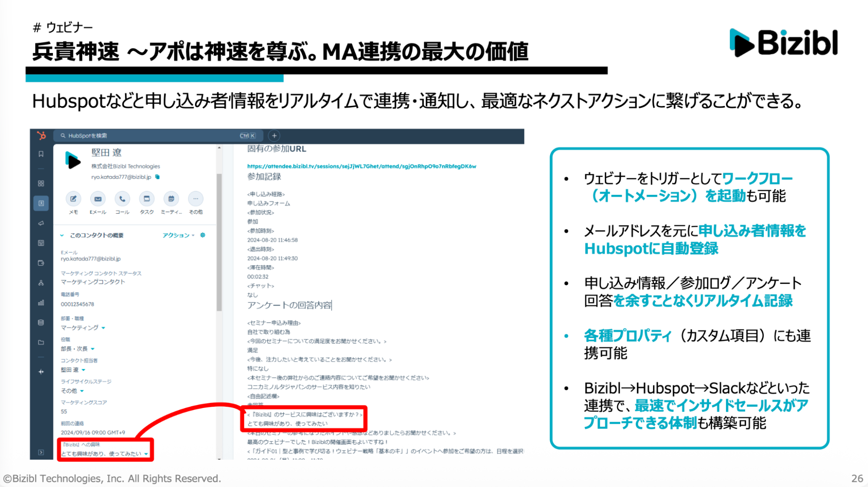Open the bookmarks icon in sidebar

click(x=41, y=154)
